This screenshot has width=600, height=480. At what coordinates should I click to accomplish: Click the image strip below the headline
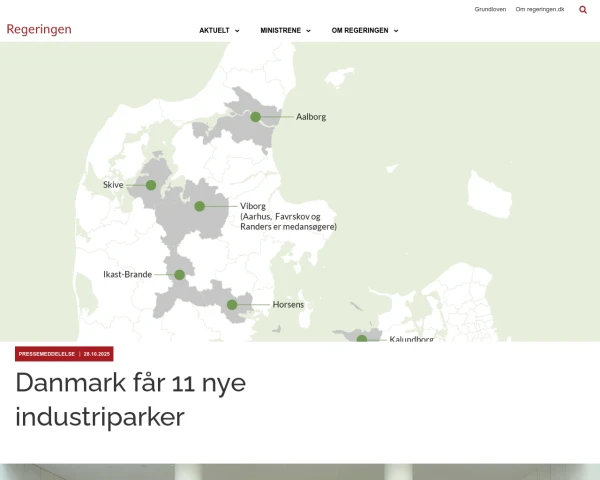coord(300,471)
